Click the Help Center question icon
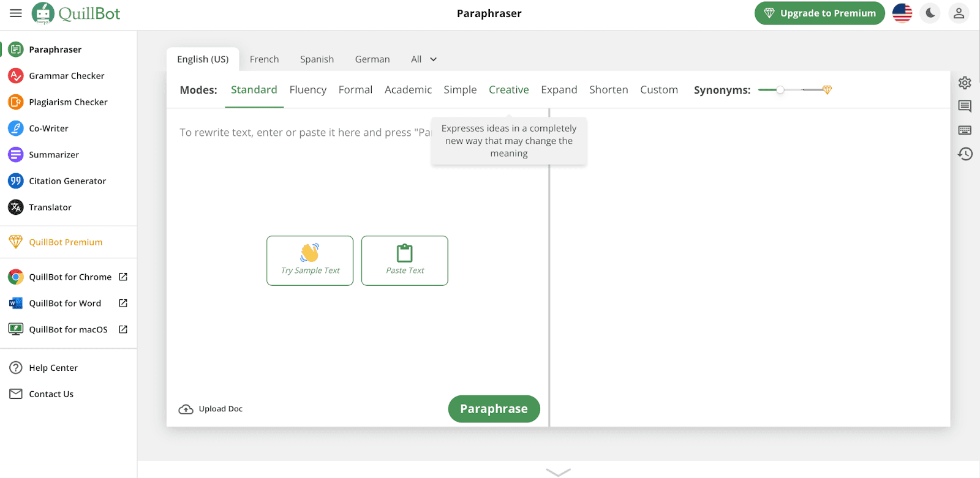980x478 pixels. [16, 368]
